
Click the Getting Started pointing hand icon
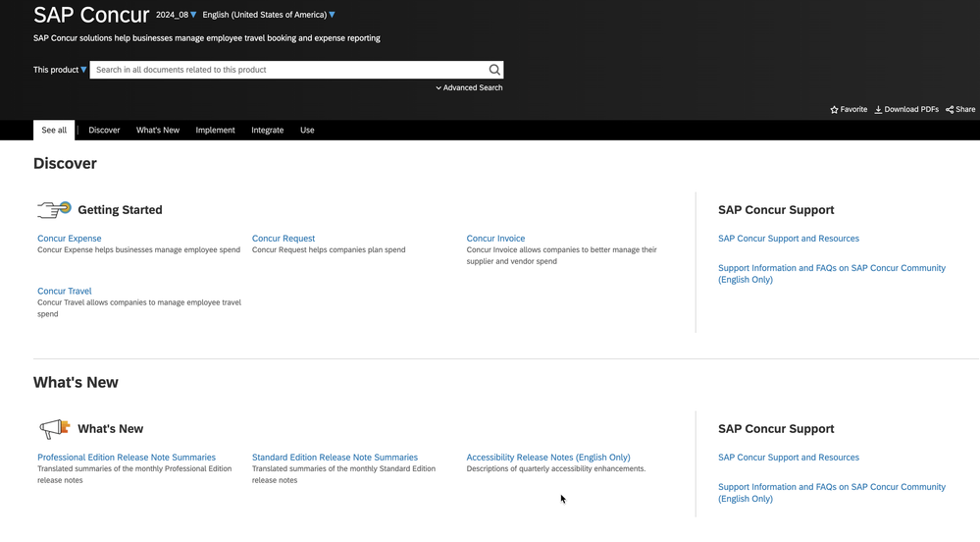coord(54,210)
